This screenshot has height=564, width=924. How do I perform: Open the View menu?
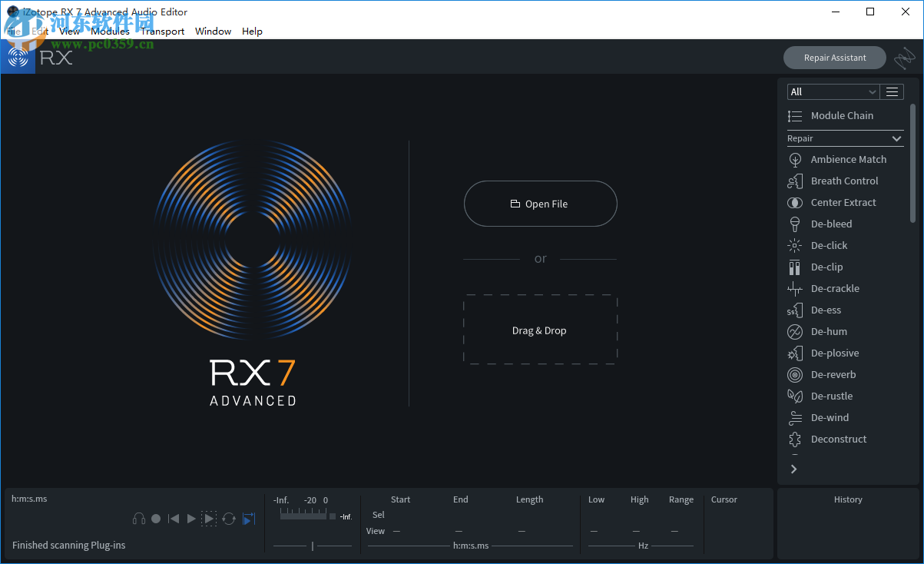[70, 32]
